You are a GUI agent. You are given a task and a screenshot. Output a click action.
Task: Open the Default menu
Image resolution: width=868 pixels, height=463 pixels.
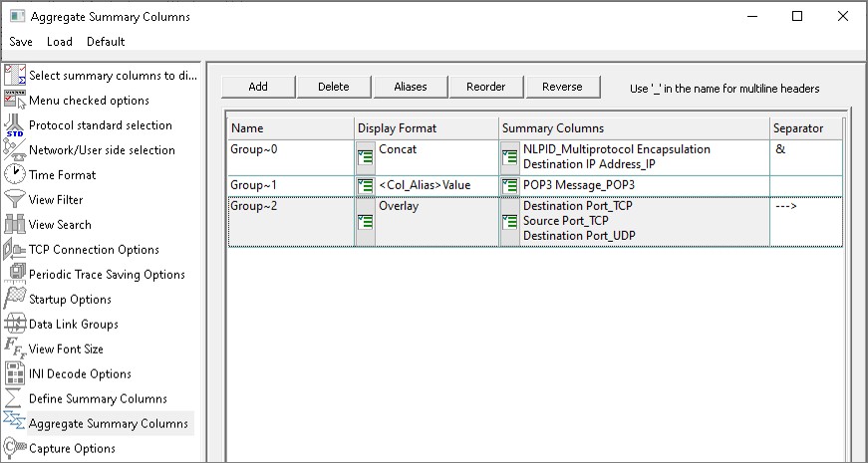click(x=106, y=42)
